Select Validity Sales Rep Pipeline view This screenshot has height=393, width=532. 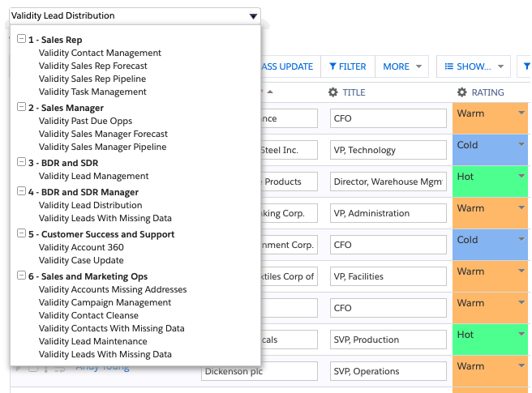[92, 79]
